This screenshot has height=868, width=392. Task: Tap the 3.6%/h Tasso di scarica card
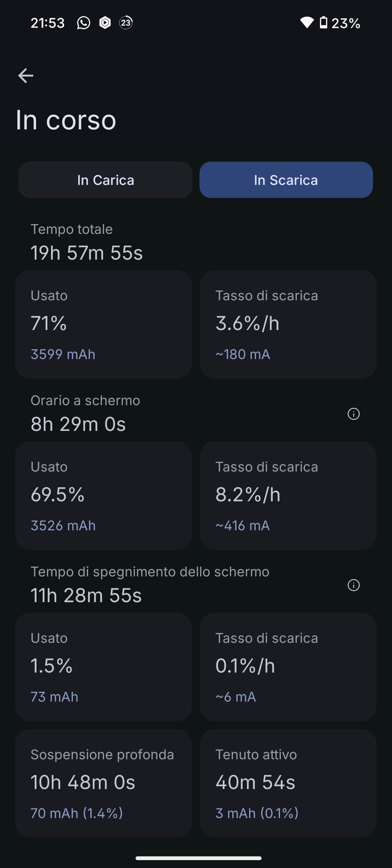click(x=288, y=324)
